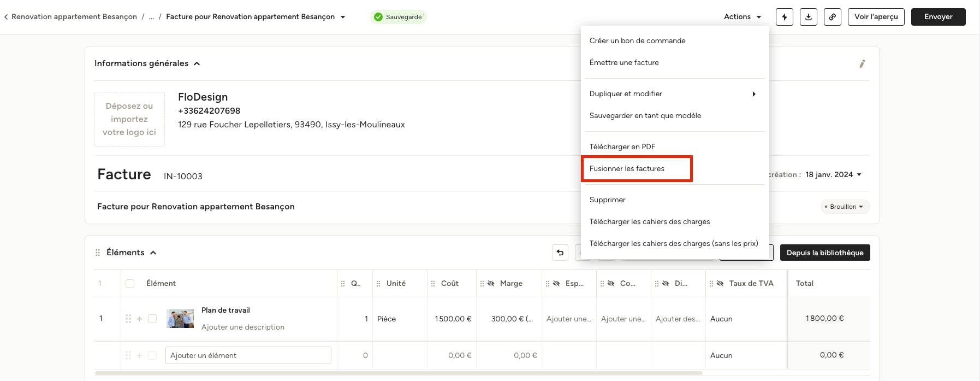Screen dimensions: 980x381
Task: Click the drag handle beside the Éléments heading
Action: (x=98, y=253)
